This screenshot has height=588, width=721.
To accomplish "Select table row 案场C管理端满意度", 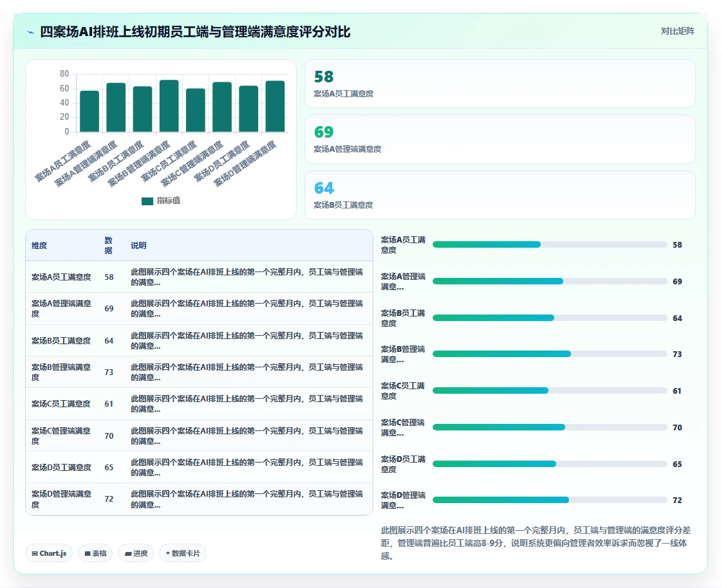I will [x=199, y=436].
